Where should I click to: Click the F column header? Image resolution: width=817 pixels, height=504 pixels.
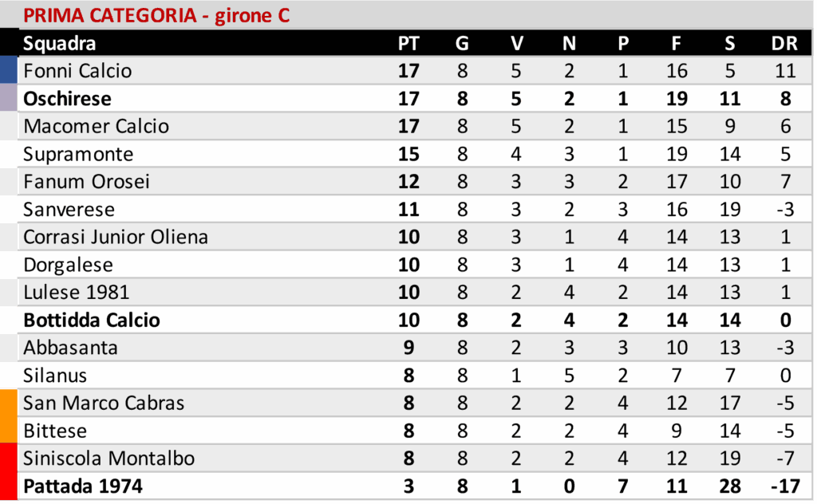pos(677,43)
